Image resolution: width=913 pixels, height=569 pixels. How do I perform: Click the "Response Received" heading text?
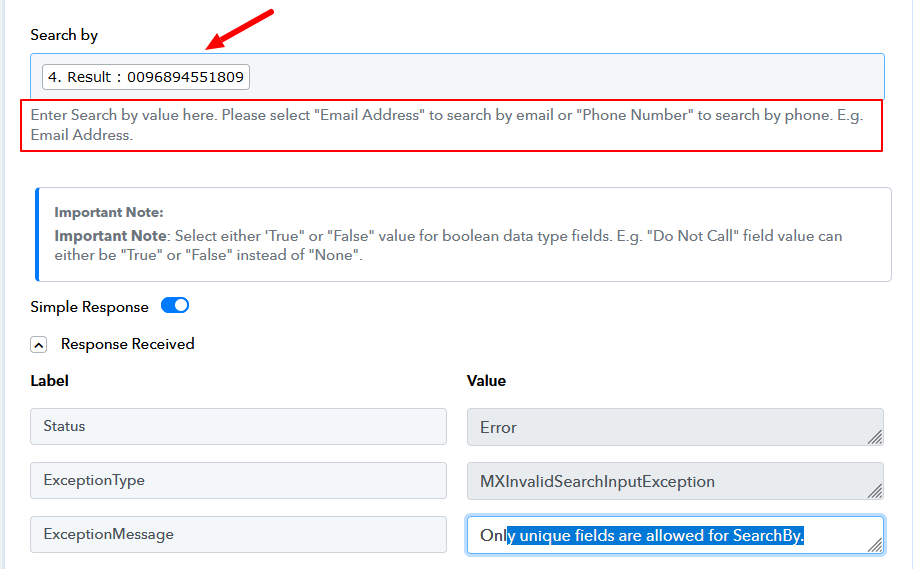tap(128, 344)
